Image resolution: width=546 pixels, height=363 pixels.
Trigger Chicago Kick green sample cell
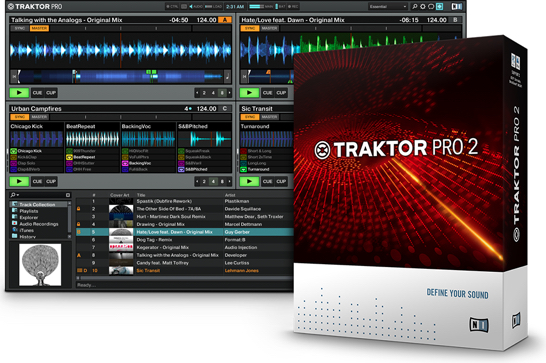[13, 151]
